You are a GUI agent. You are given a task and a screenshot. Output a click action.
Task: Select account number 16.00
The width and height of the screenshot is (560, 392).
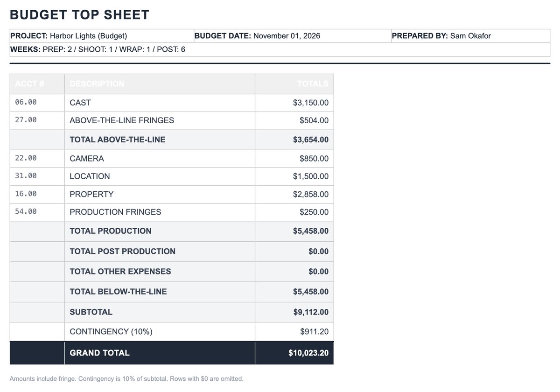coord(26,194)
